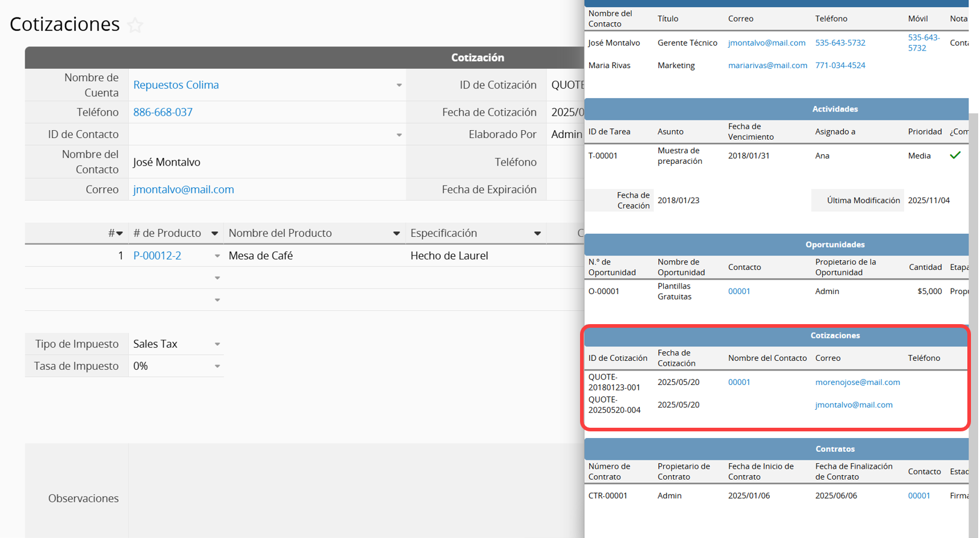Image resolution: width=980 pixels, height=538 pixels.
Task: Open the Nombre de Cuenta dropdown
Action: [399, 86]
